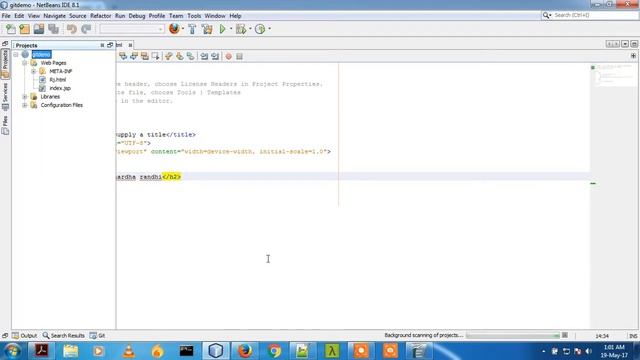Viewport: 640px width, 360px height.
Task: Click the Undo toolbar icon
Action: pyautogui.click(x=72, y=29)
